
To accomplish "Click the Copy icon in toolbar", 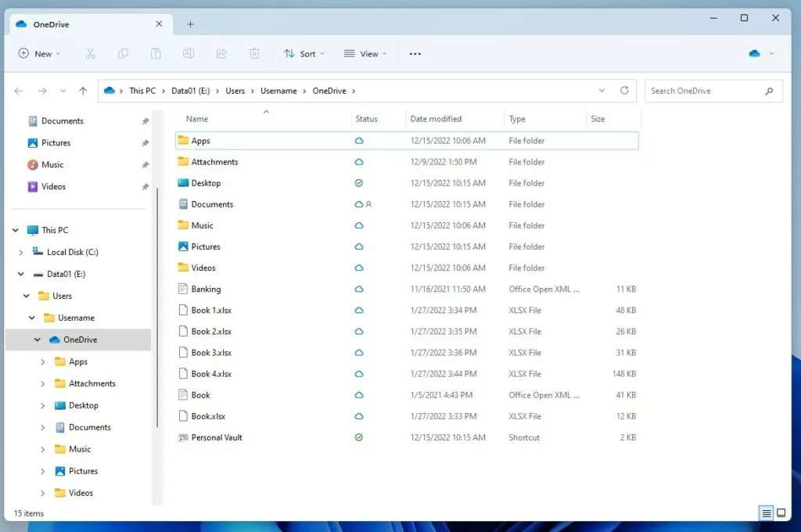I will pos(123,54).
